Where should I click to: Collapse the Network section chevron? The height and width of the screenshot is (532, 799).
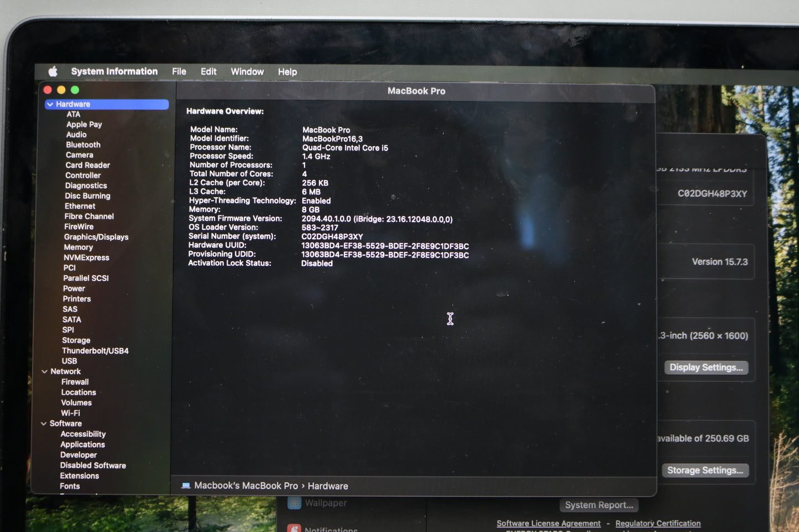click(45, 371)
